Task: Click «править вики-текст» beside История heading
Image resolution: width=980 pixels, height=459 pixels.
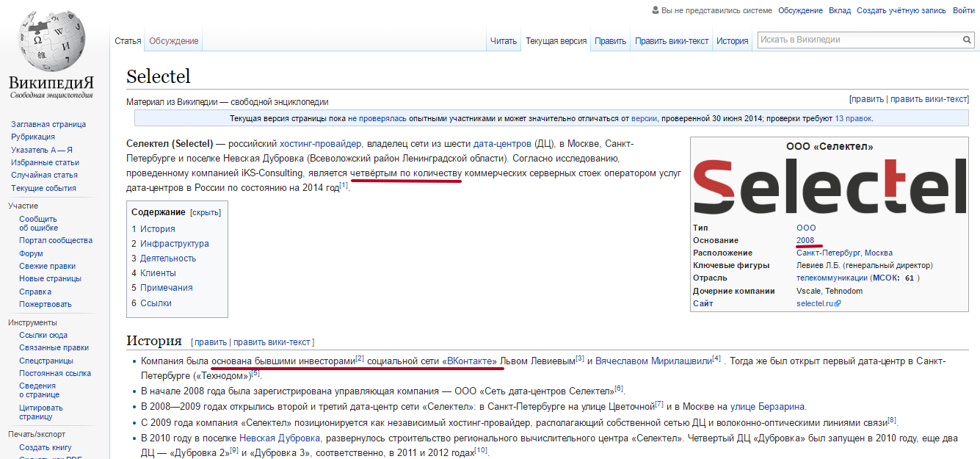Action: click(x=271, y=342)
